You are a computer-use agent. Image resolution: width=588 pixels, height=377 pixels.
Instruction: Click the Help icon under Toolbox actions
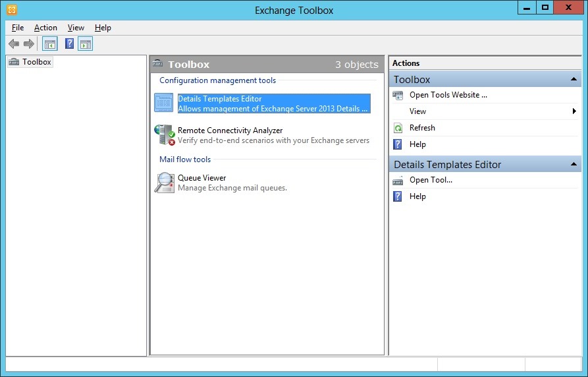point(398,144)
